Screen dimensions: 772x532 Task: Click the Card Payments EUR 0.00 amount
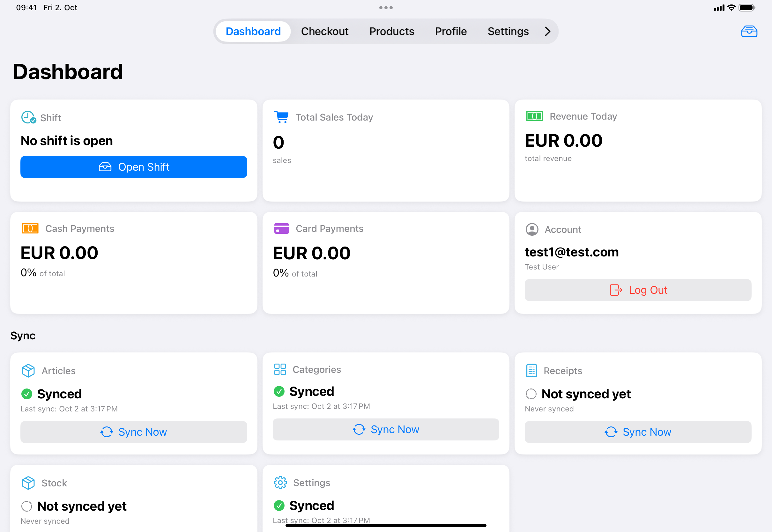coord(311,253)
